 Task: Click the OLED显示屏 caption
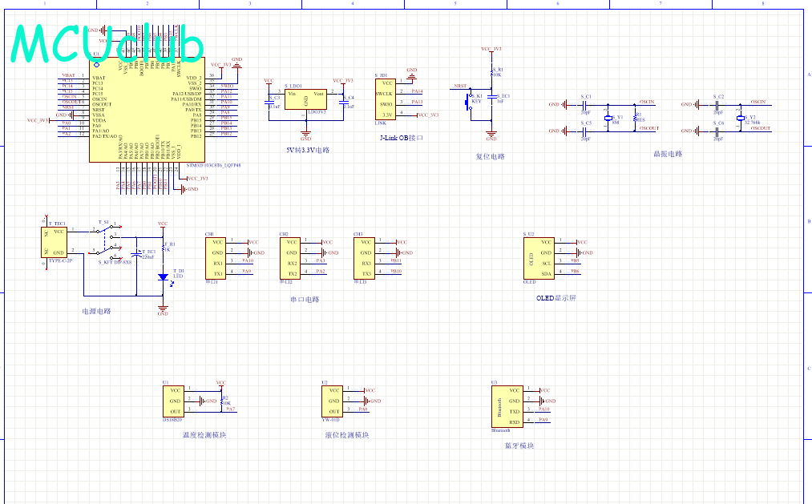[555, 298]
